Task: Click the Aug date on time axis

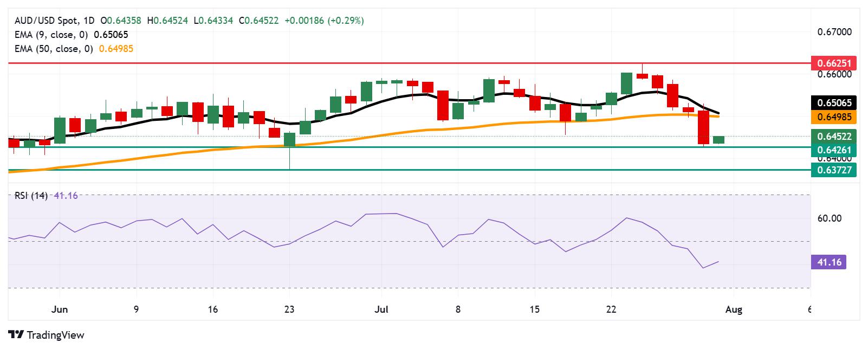Action: (x=734, y=309)
